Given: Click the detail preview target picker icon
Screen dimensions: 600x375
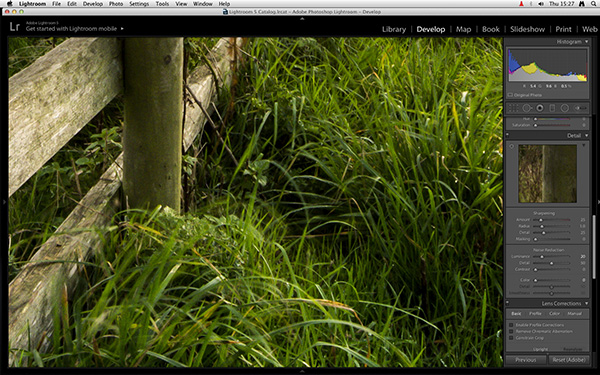Looking at the screenshot, I should pos(512,147).
